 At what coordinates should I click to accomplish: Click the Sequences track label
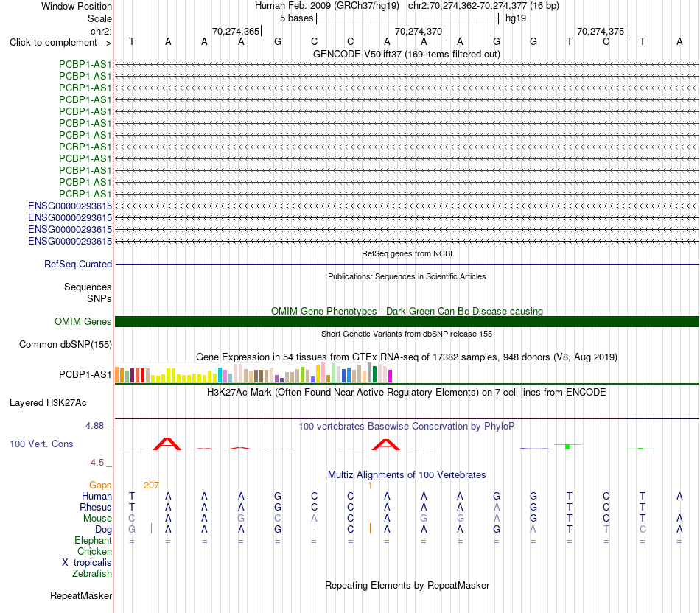pyautogui.click(x=88, y=287)
